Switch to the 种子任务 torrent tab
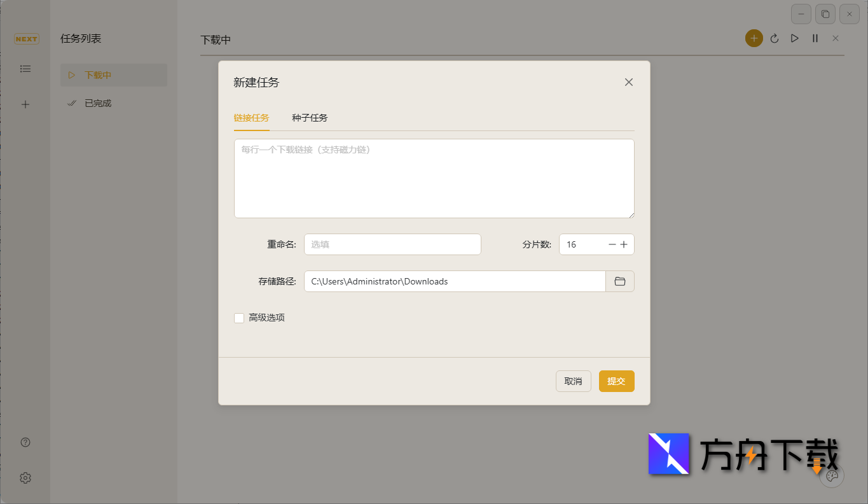 click(309, 118)
